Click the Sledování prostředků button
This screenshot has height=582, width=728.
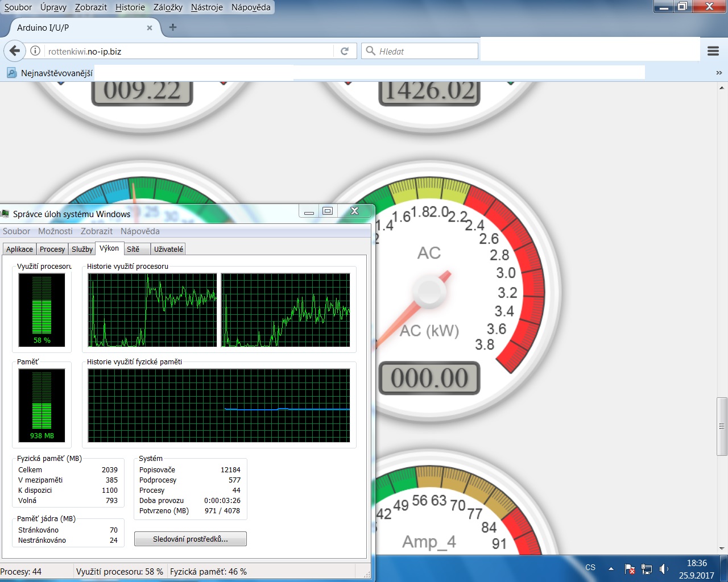(191, 539)
